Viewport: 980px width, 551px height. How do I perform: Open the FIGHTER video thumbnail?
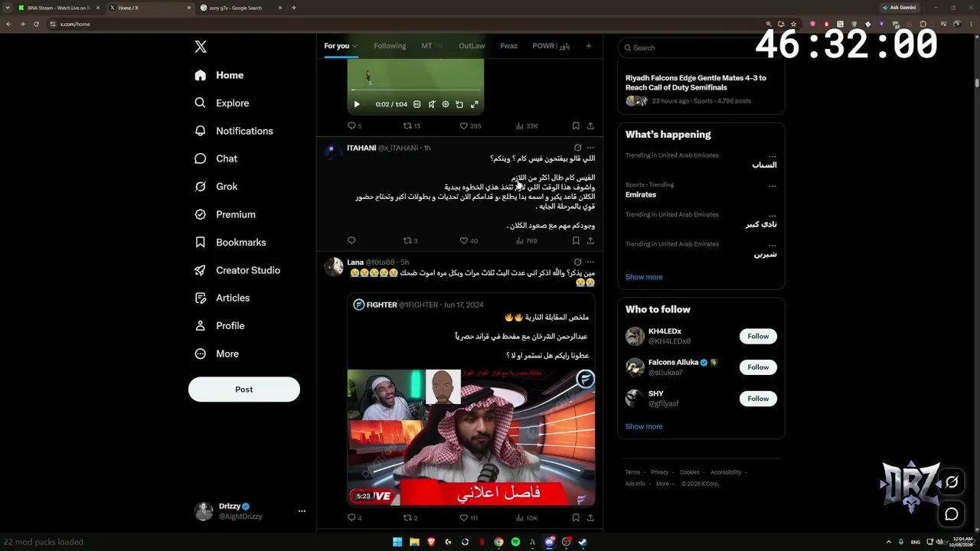point(471,438)
